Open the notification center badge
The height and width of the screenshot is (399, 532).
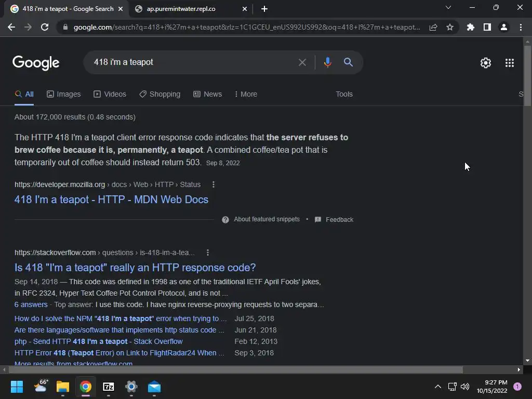tap(517, 387)
